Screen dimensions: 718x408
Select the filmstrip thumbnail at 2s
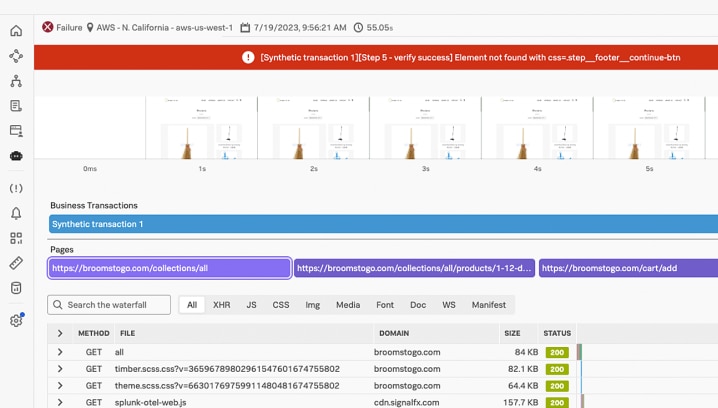click(313, 128)
